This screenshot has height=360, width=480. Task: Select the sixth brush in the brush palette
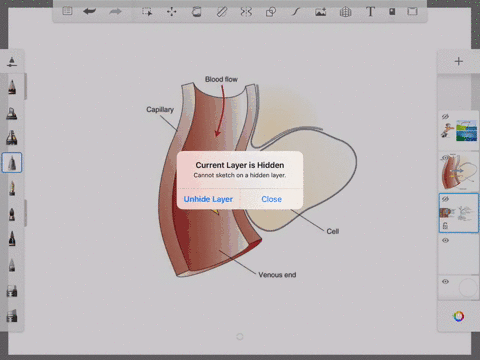[x=12, y=214]
